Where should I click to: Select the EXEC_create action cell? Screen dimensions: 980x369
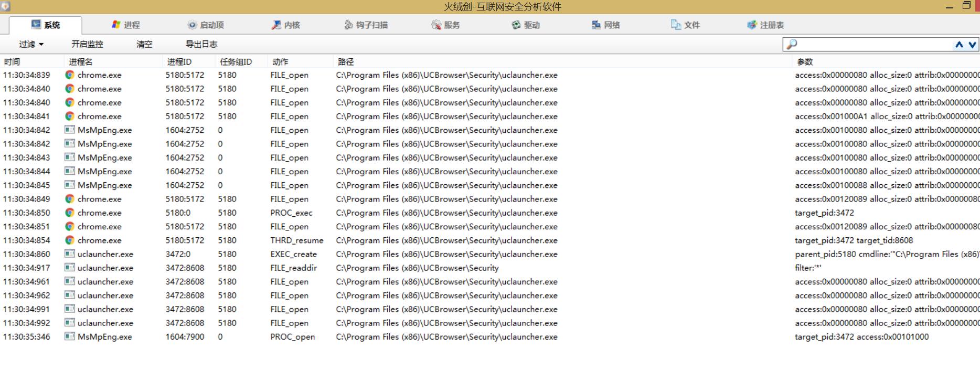293,254
